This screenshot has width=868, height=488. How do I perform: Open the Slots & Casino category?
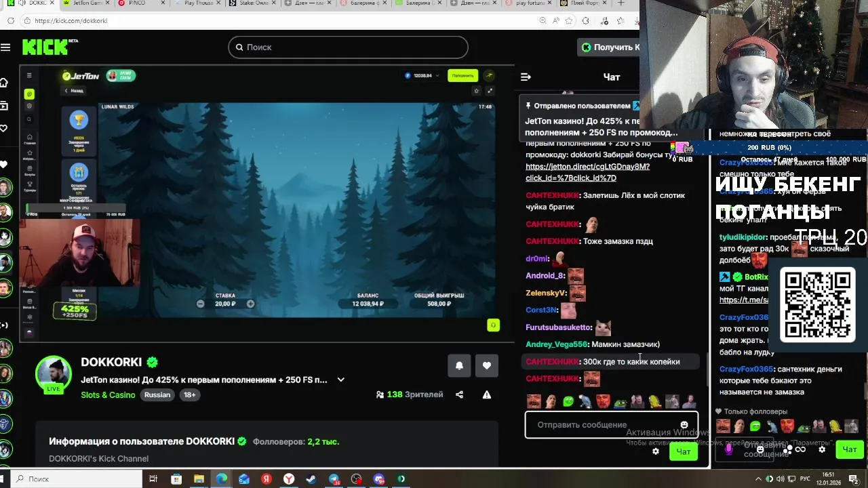point(108,394)
